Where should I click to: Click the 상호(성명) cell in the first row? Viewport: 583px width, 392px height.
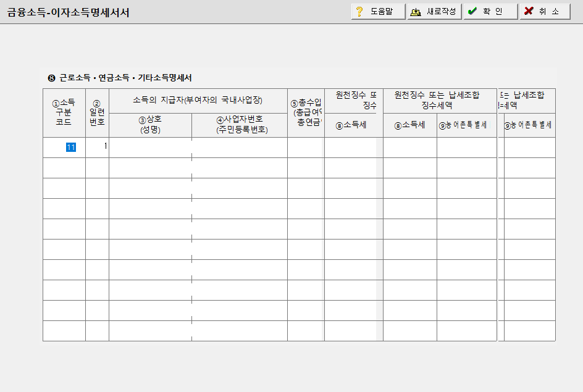(x=150, y=148)
